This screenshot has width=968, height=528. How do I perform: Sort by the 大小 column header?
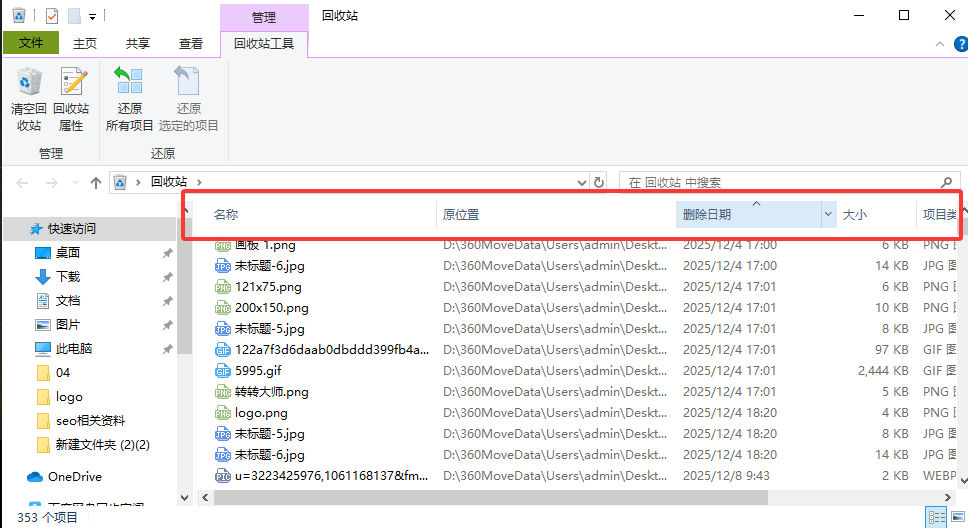pos(875,214)
